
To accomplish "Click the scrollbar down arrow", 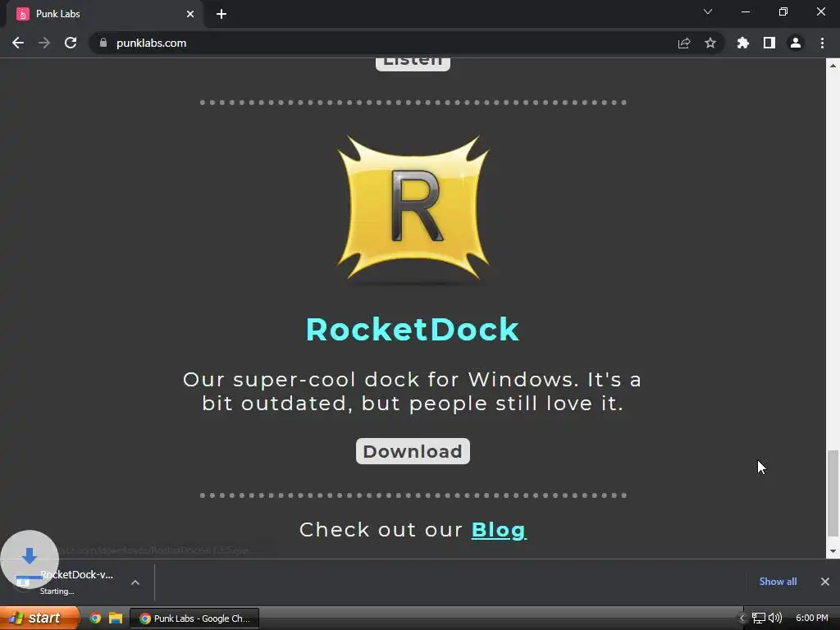I will 833,550.
